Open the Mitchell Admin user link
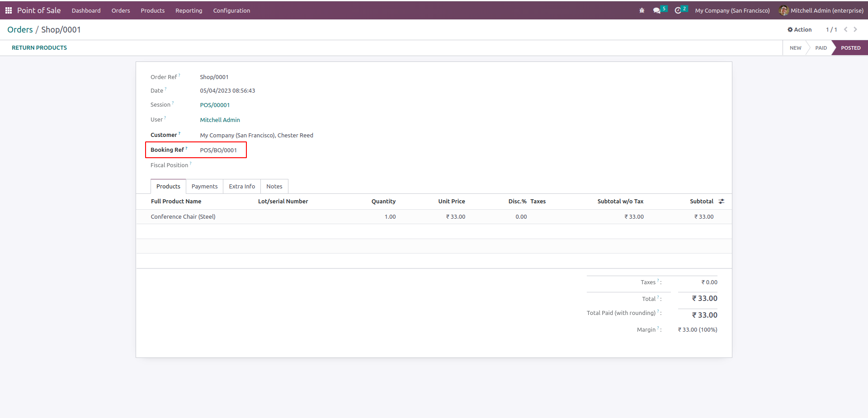The width and height of the screenshot is (868, 418). (220, 120)
